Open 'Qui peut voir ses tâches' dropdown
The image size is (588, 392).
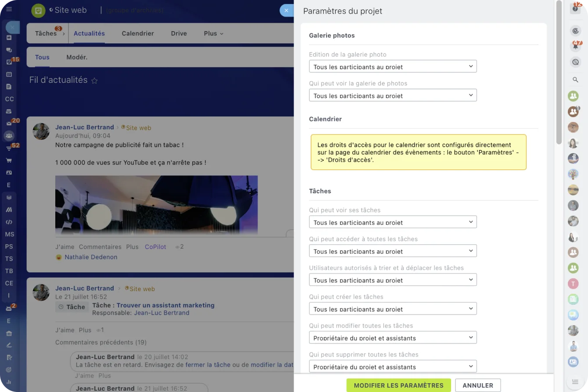pos(393,222)
